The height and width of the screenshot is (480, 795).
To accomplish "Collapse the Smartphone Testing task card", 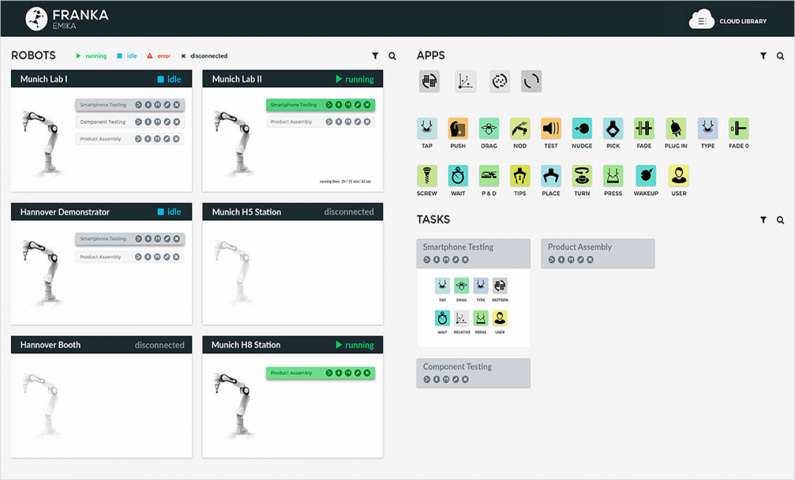I will click(473, 253).
